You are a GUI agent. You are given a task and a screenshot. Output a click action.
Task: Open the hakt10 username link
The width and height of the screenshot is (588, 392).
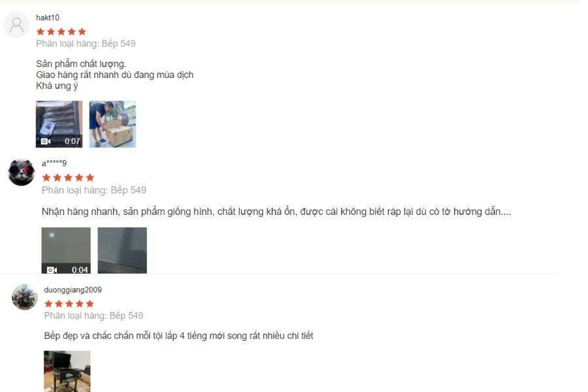(x=48, y=18)
